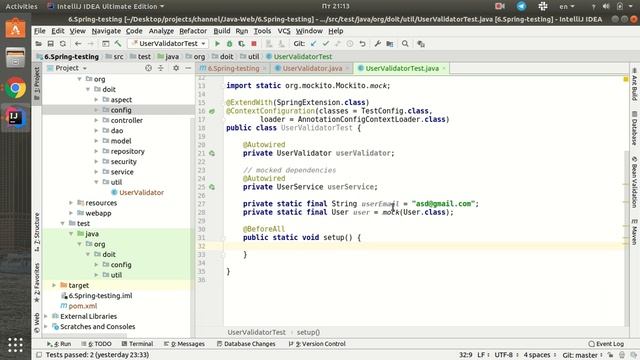Open the Navigate menu
Screen dimensions: 640x360
(x=106, y=31)
